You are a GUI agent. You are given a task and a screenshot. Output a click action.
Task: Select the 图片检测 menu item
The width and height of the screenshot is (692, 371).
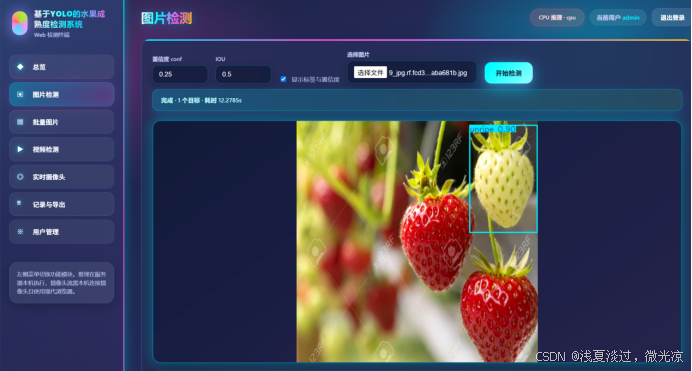click(62, 94)
